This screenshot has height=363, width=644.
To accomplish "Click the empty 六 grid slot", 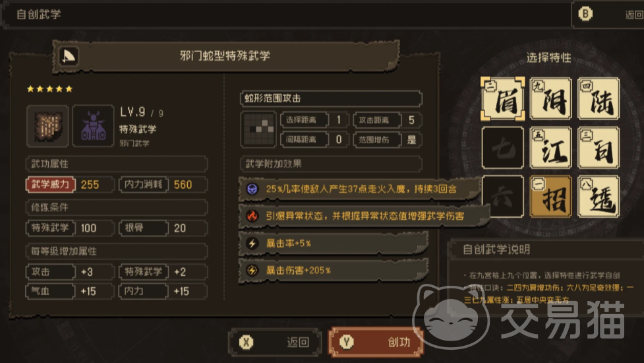I will (503, 197).
